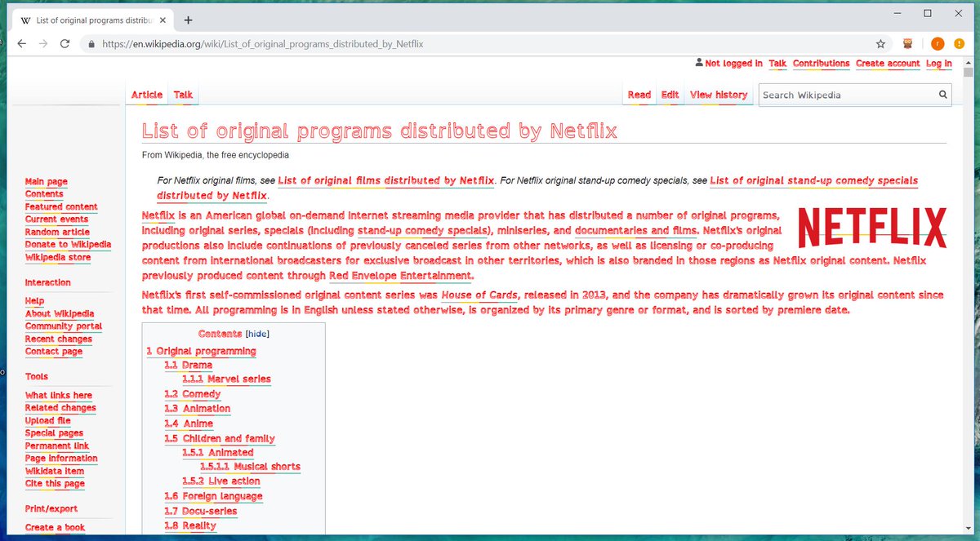Open a Random article
Image resolution: width=980 pixels, height=541 pixels.
click(57, 233)
